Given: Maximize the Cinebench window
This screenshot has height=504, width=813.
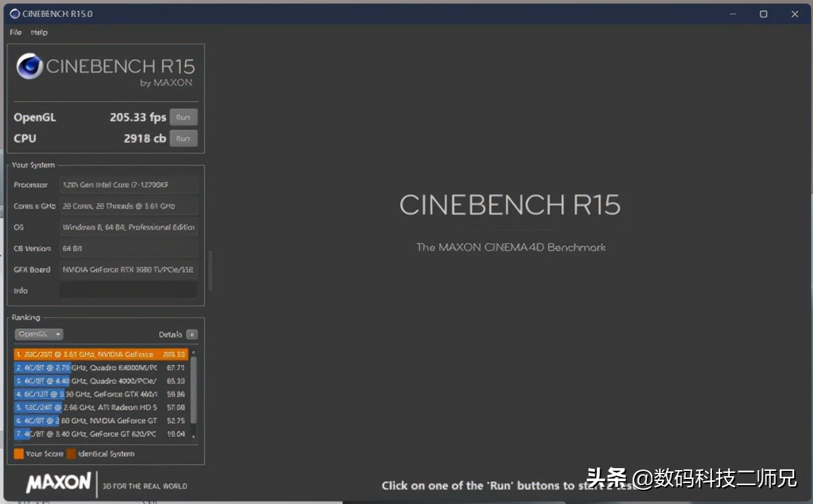Looking at the screenshot, I should [x=764, y=14].
